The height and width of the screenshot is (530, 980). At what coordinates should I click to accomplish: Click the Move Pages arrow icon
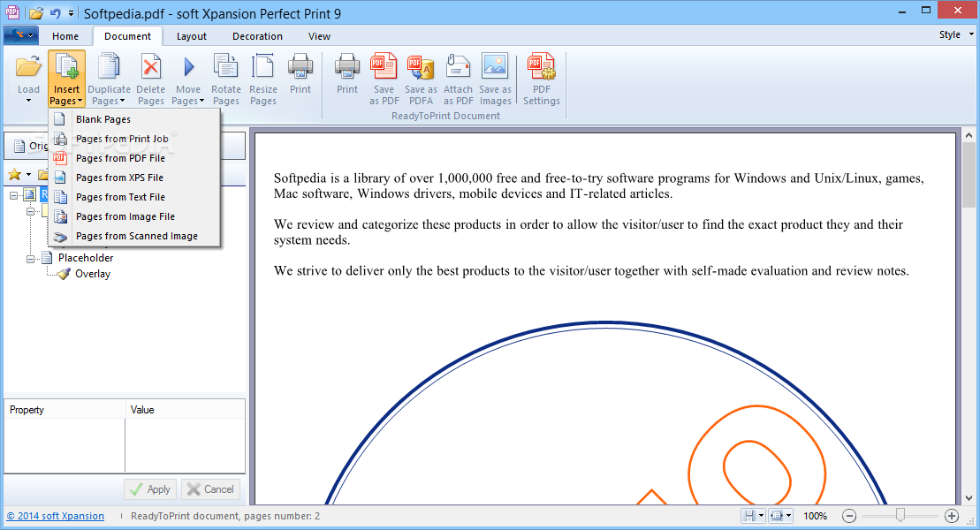pyautogui.click(x=189, y=67)
